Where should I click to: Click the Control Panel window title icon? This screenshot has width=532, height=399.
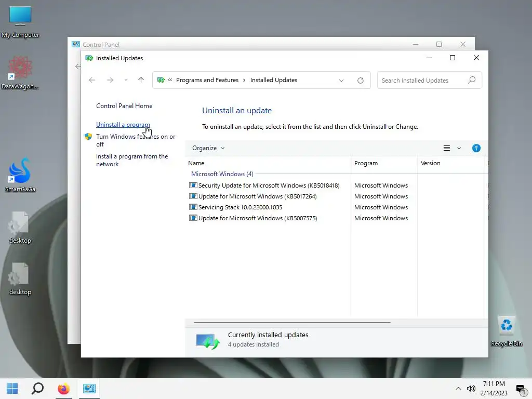[76, 45]
